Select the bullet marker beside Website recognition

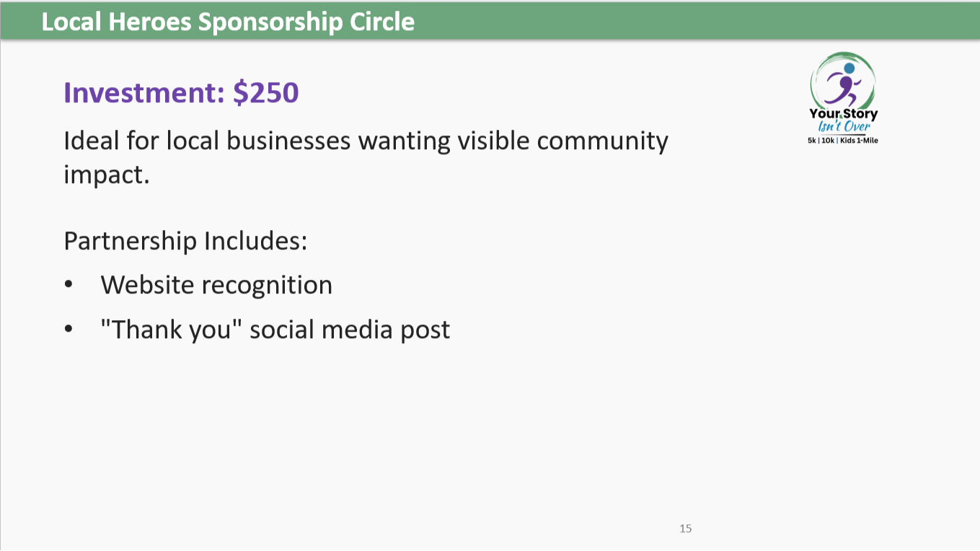click(69, 285)
